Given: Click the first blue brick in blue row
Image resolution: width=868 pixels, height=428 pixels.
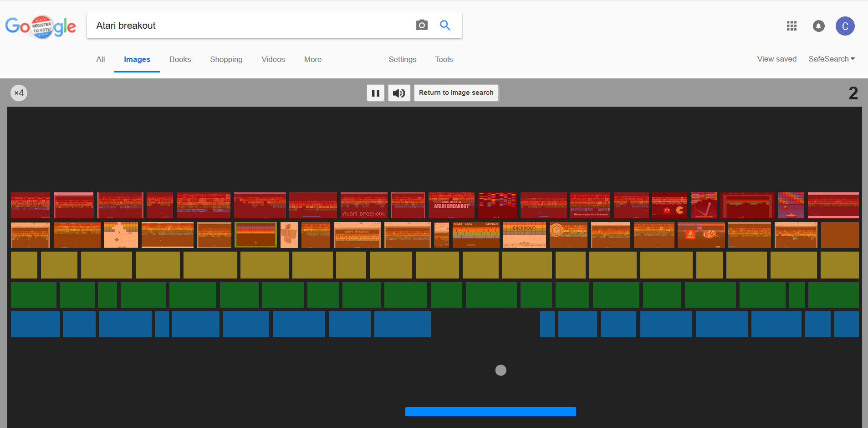Looking at the screenshot, I should [x=35, y=324].
